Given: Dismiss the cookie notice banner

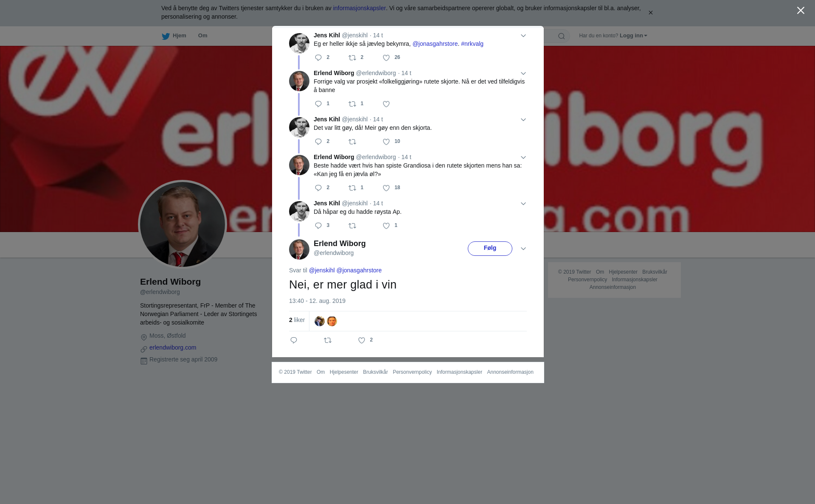Looking at the screenshot, I should [x=650, y=13].
